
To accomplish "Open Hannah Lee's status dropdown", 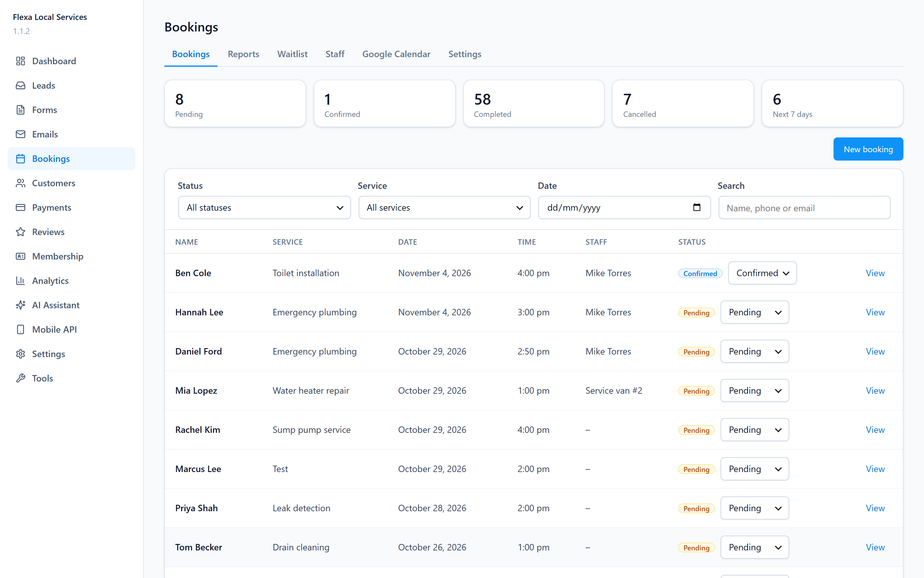I will point(755,312).
